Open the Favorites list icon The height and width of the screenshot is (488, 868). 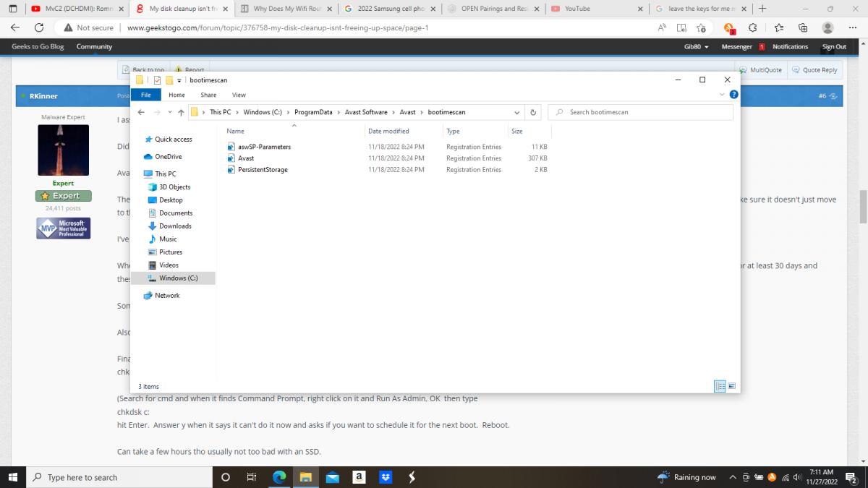point(778,27)
